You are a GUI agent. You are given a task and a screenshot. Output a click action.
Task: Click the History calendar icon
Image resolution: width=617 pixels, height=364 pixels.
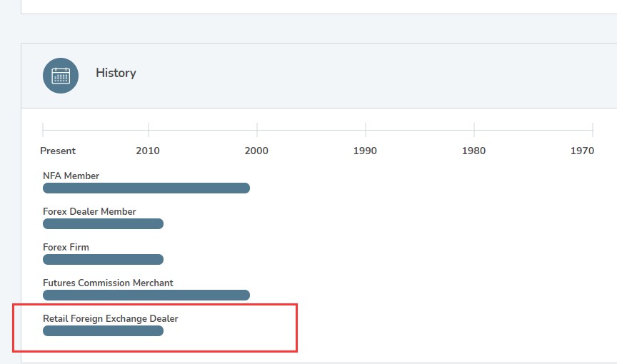(x=61, y=76)
